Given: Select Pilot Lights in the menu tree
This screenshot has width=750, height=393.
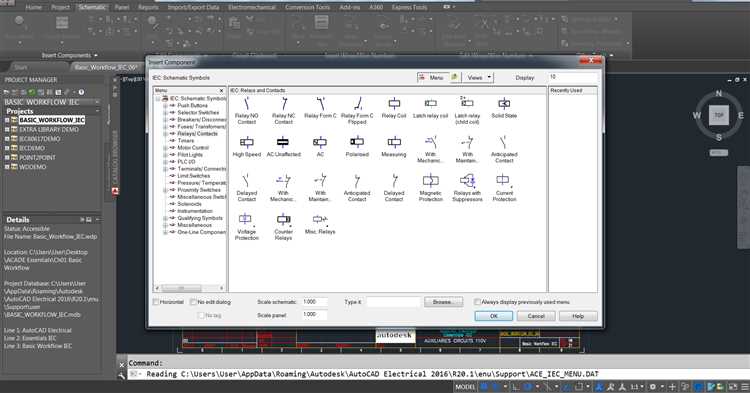Looking at the screenshot, I should coord(190,155).
